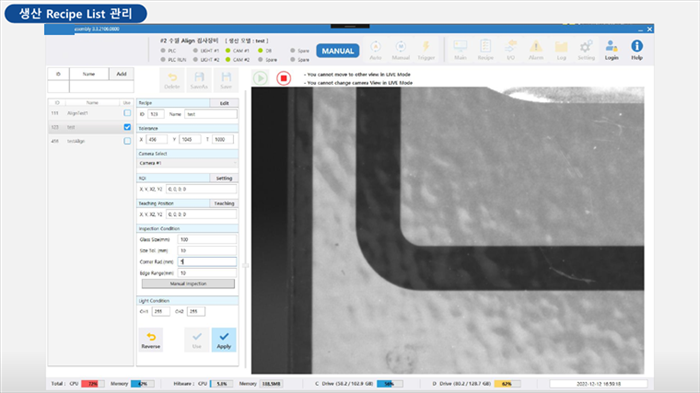Click the Trigger lightning icon
This screenshot has width=700, height=393.
426,50
